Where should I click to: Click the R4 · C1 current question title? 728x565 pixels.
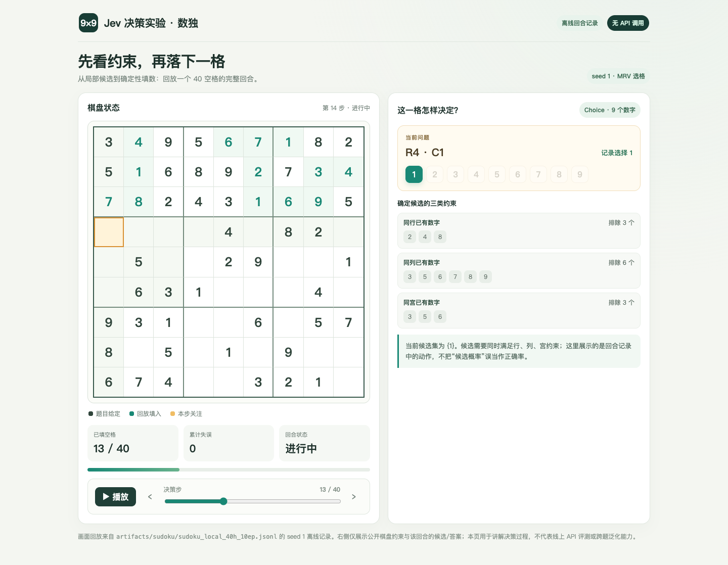coord(425,153)
